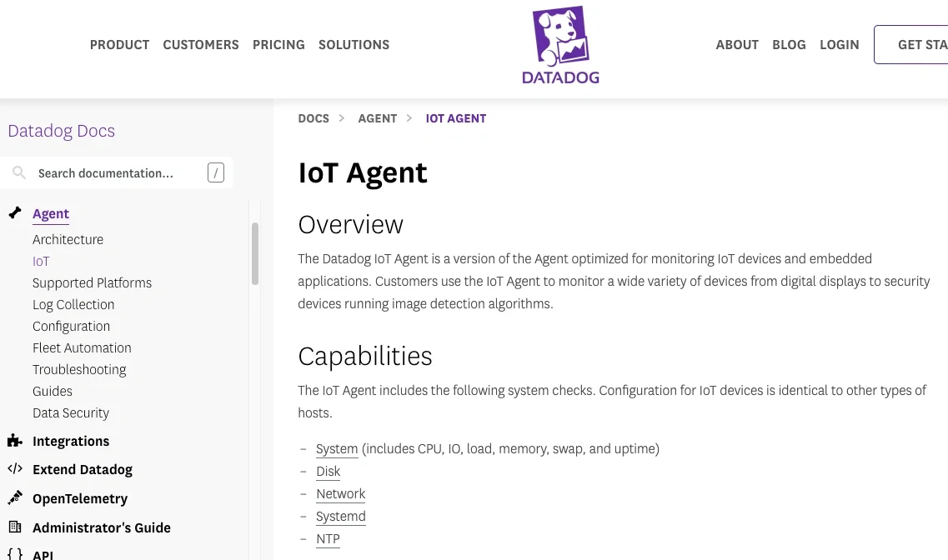Expand the Administrator's Guide section

tap(101, 527)
